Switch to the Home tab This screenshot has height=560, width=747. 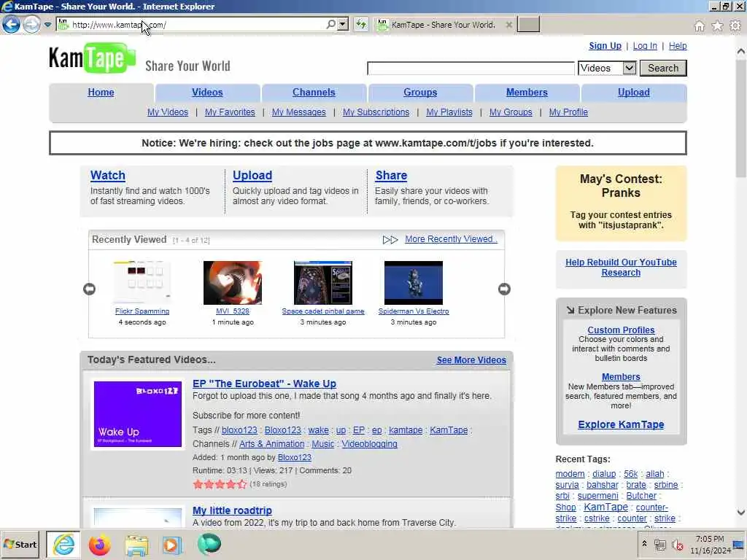[x=101, y=93]
